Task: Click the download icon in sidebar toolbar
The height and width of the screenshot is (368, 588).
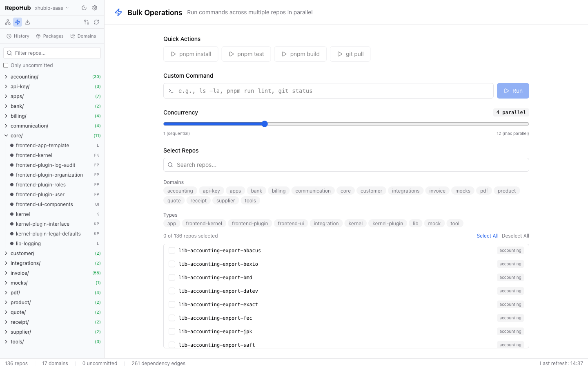Action: point(27,22)
